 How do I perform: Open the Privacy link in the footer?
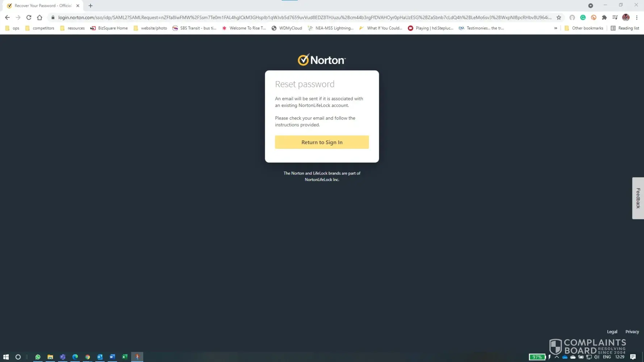(x=632, y=332)
